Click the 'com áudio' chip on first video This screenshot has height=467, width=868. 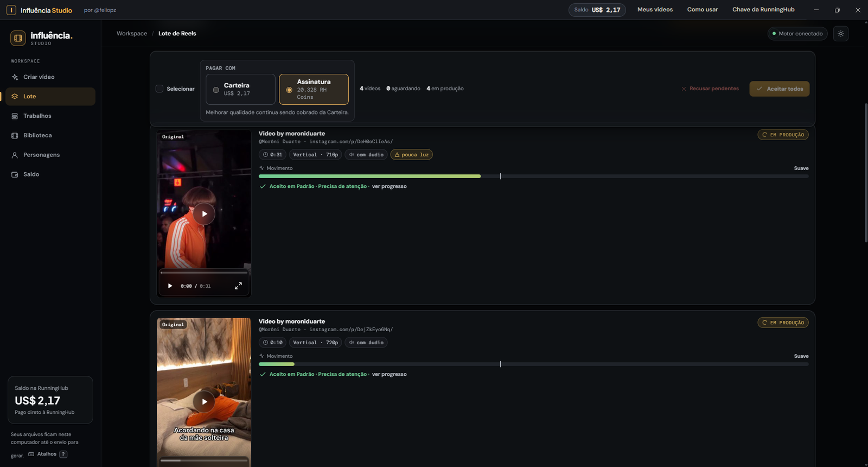point(366,155)
